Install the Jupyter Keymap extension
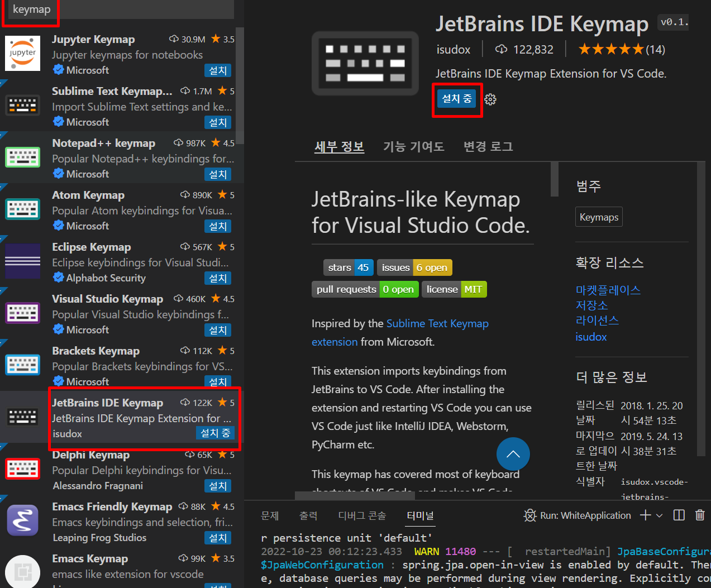This screenshot has height=588, width=711. 218,71
